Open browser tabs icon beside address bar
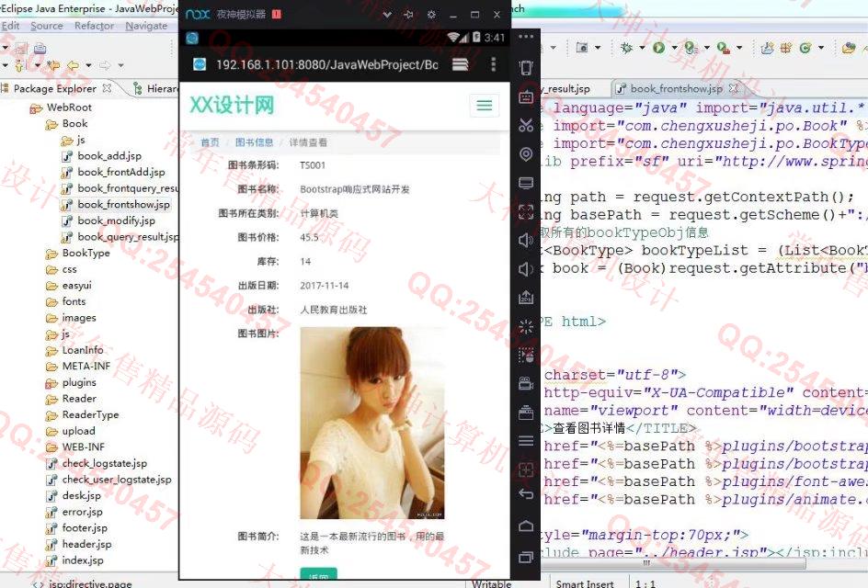 460,64
